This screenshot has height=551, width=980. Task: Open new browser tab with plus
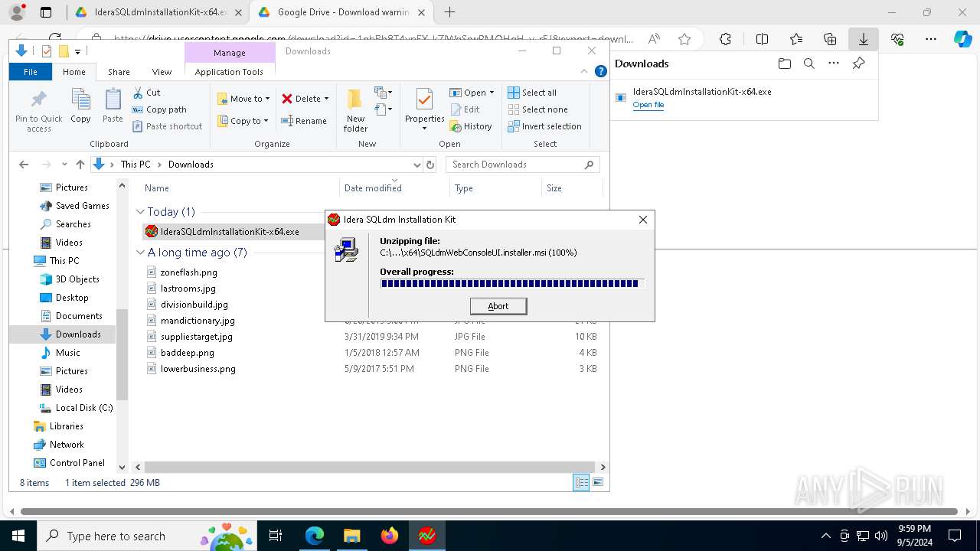tap(450, 12)
